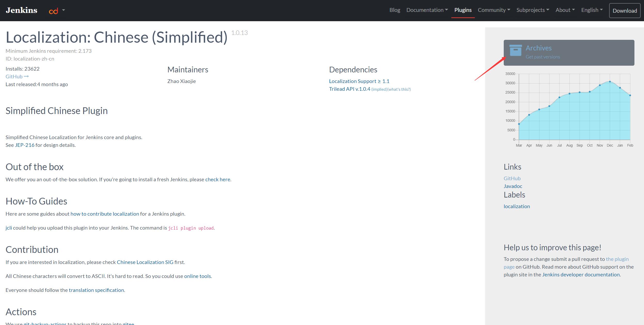Expand the Documentation dropdown
This screenshot has height=325, width=644.
[x=427, y=10]
